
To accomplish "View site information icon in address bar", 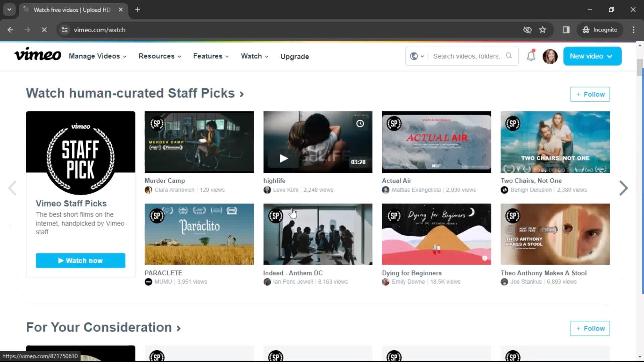I will tap(64, 30).
